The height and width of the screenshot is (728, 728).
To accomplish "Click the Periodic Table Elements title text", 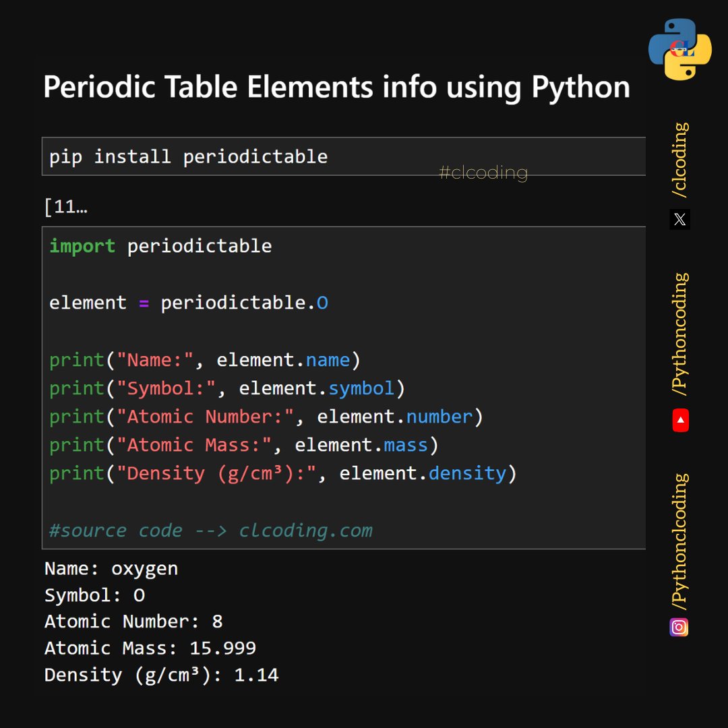I will pyautogui.click(x=337, y=87).
